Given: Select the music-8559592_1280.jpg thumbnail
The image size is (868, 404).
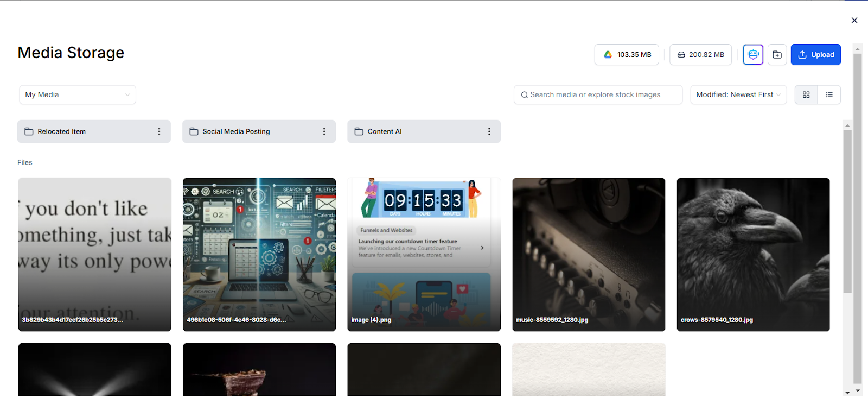Looking at the screenshot, I should pos(589,255).
